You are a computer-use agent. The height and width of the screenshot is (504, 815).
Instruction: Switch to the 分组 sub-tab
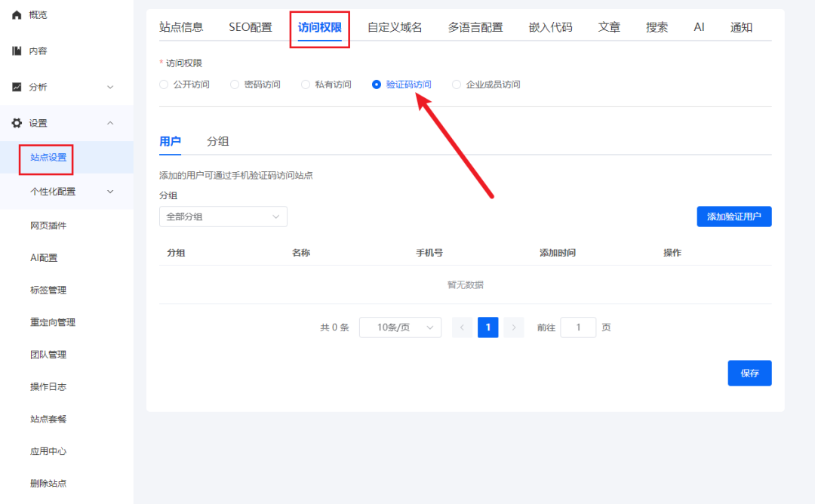pos(218,141)
